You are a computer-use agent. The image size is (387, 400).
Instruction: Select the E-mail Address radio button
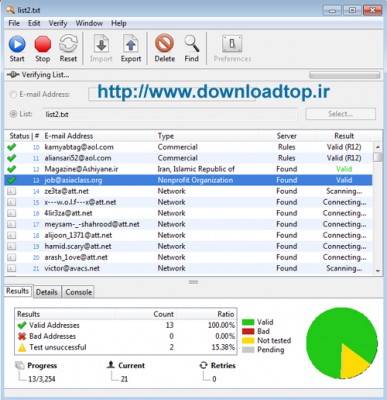(13, 95)
